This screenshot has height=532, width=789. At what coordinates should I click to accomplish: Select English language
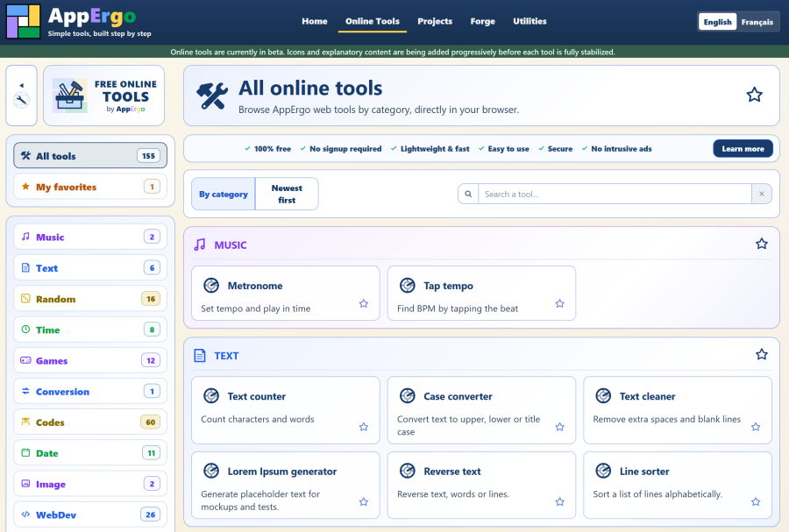tap(717, 22)
